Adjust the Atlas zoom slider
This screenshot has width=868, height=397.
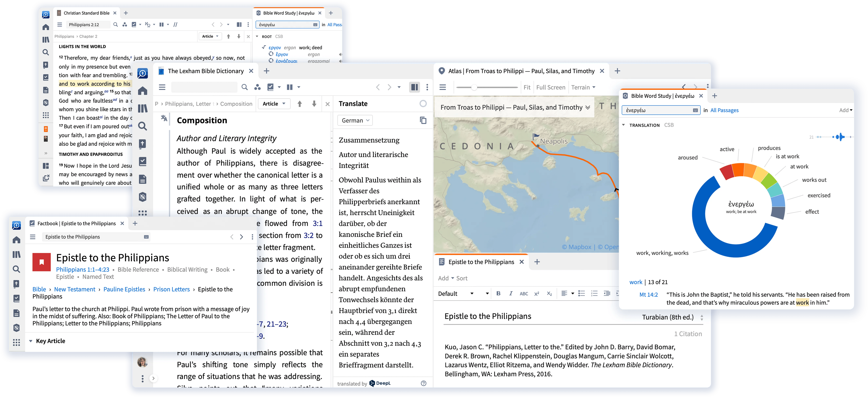(x=474, y=87)
